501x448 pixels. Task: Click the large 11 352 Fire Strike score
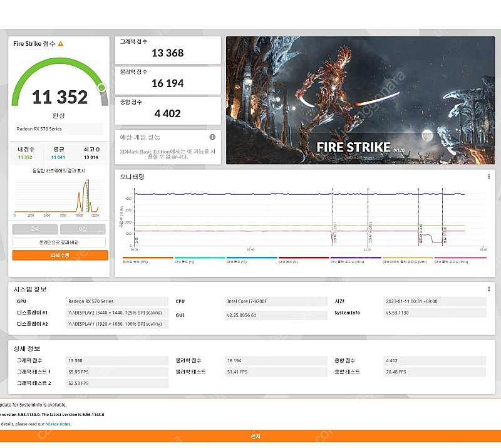[x=59, y=97]
